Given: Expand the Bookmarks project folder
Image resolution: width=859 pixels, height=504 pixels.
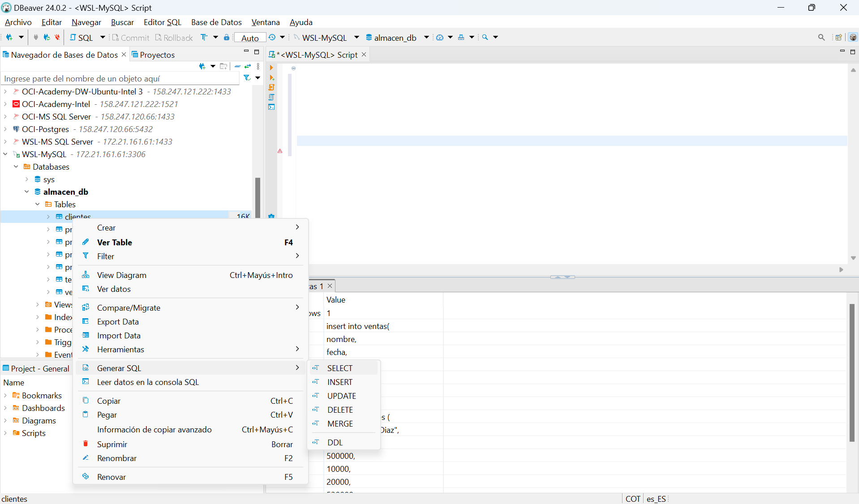Looking at the screenshot, I should coord(5,396).
